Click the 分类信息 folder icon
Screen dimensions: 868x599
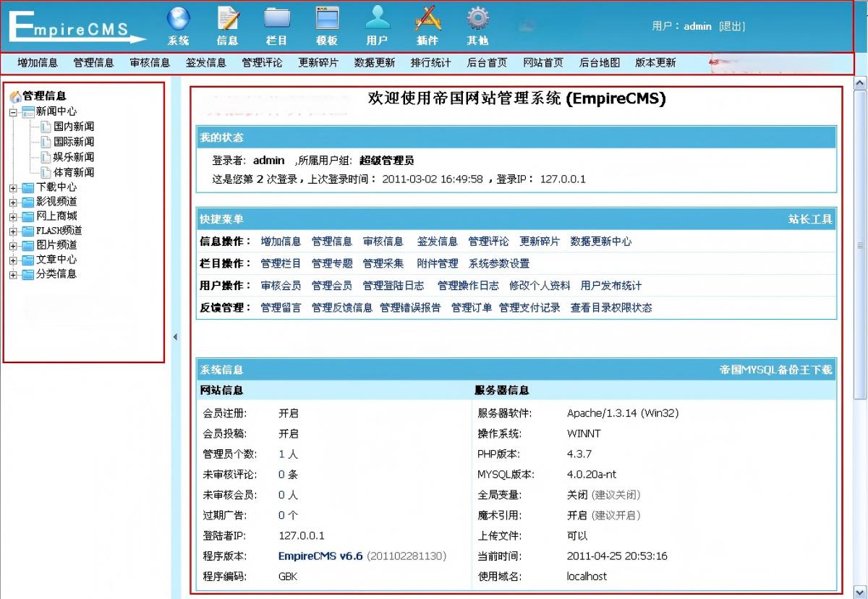coord(28,274)
